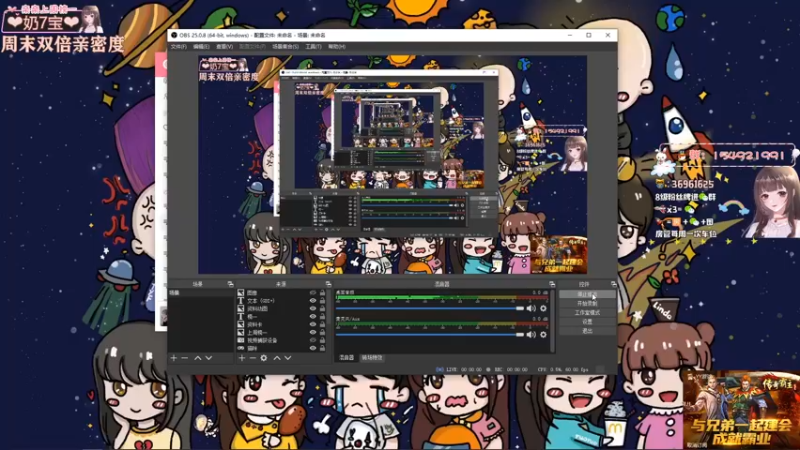The height and width of the screenshot is (450, 800).
Task: Hide the 文本 (GDI+) source
Action: [313, 301]
